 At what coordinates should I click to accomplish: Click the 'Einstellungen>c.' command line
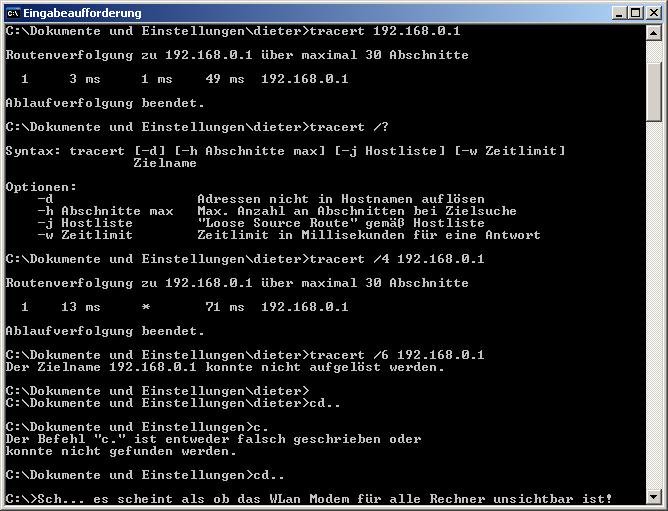click(x=137, y=427)
